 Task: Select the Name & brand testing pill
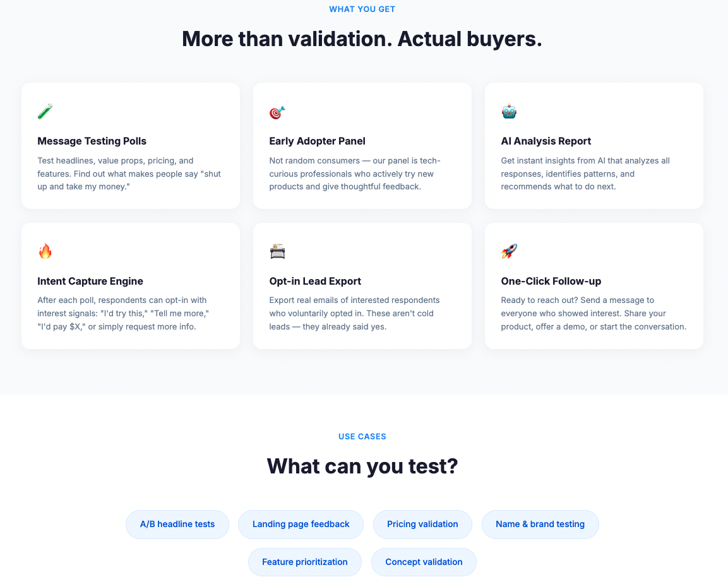click(540, 524)
